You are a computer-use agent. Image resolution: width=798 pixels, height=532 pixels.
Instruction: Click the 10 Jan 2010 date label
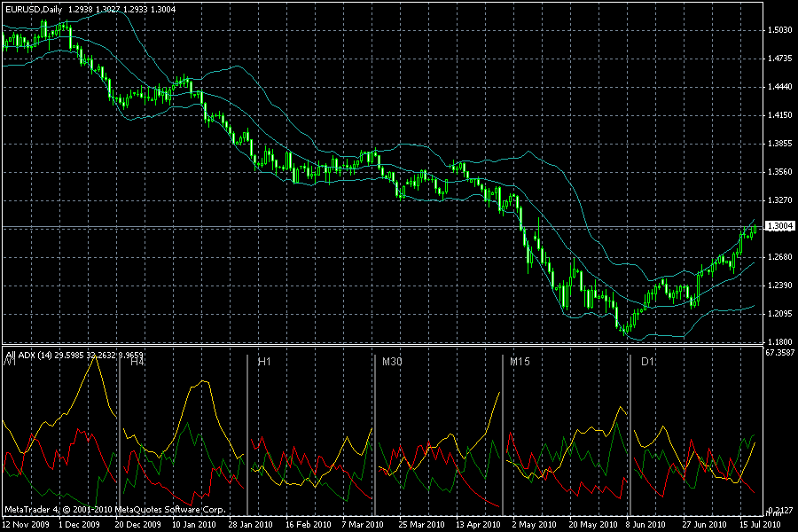tap(194, 524)
